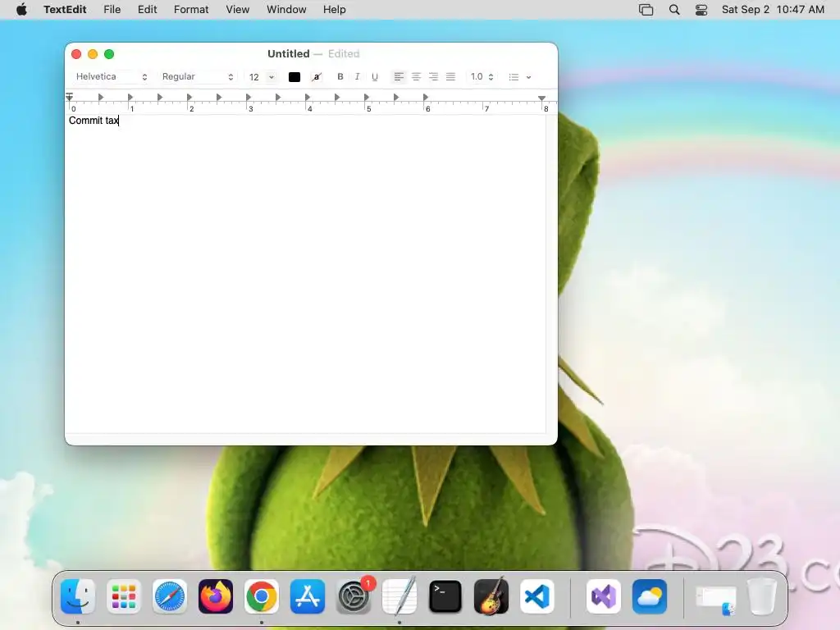The width and height of the screenshot is (840, 630).
Task: Open Weather app from the Dock
Action: [x=650, y=596]
